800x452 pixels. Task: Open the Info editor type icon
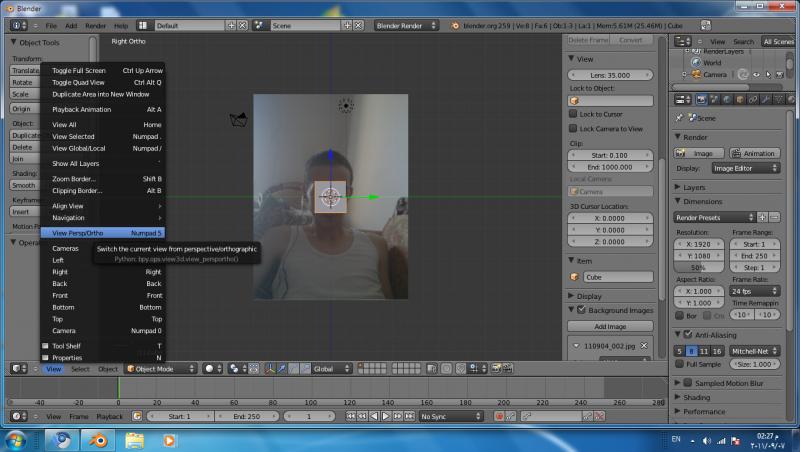pos(19,25)
